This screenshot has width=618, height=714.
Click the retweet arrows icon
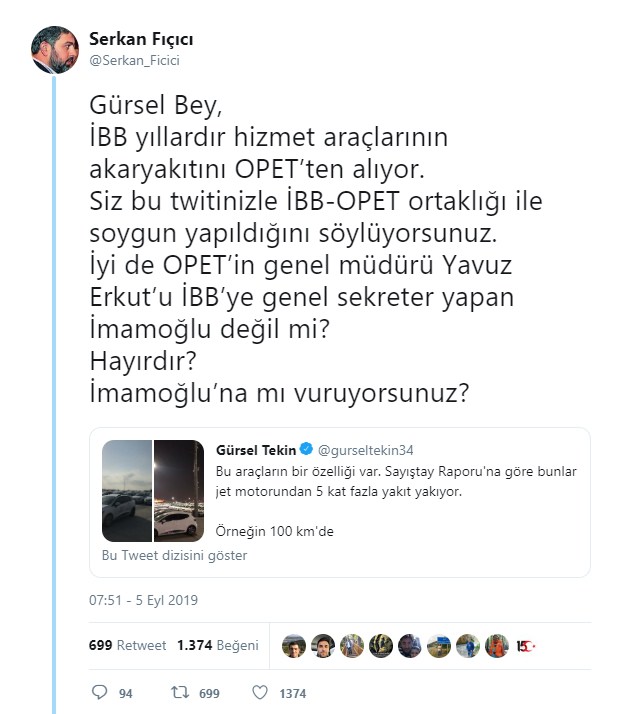pos(183,692)
